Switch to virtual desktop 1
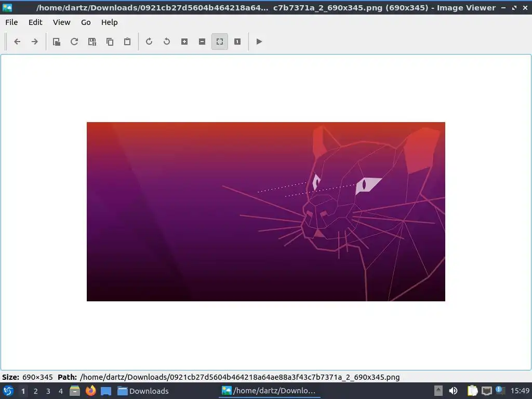The width and height of the screenshot is (532, 399). click(23, 391)
